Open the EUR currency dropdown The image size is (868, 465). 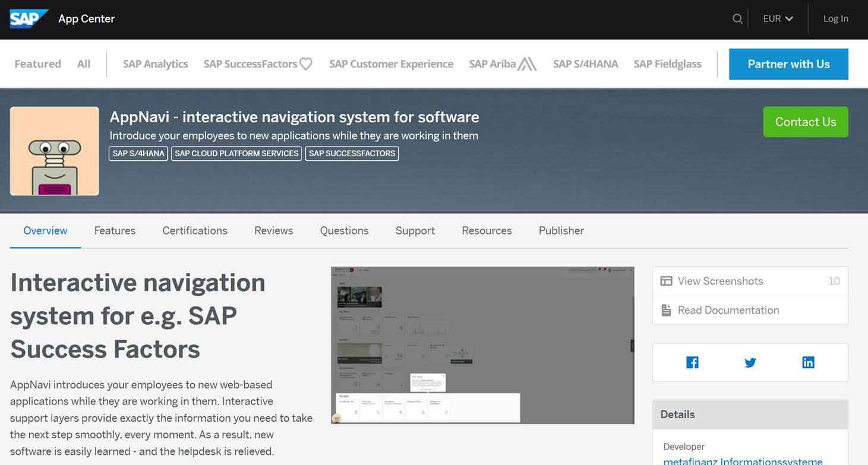(x=778, y=19)
